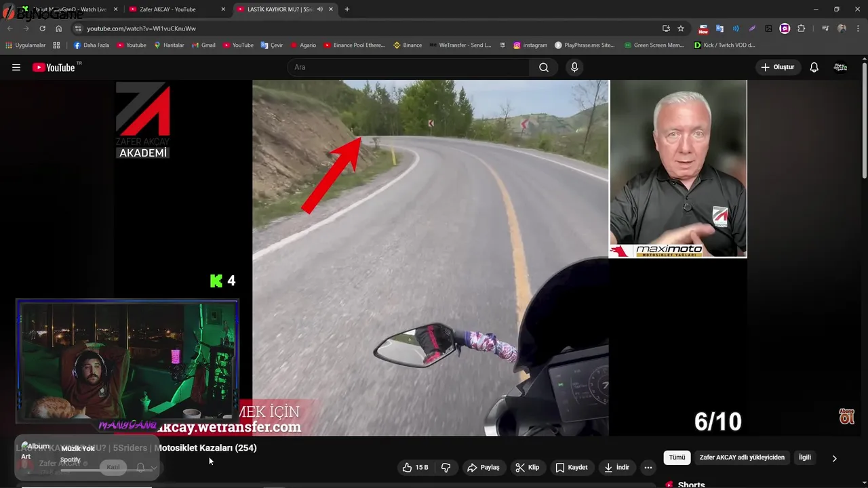Click the Abone Ol subscribe watermark in video
The width and height of the screenshot is (868, 488).
pos(847,416)
